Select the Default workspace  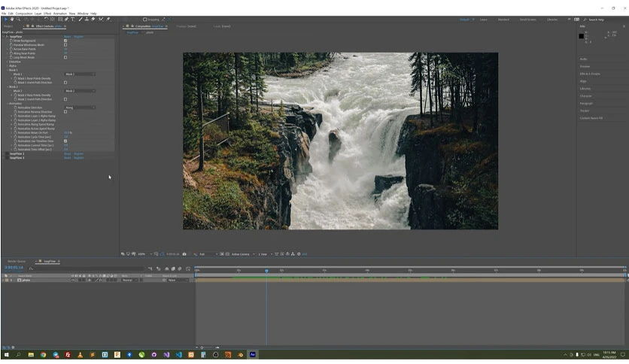point(464,20)
